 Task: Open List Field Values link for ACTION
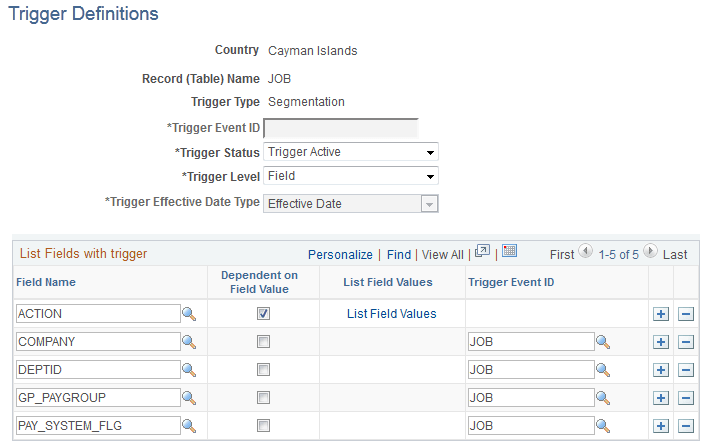pyautogui.click(x=391, y=314)
